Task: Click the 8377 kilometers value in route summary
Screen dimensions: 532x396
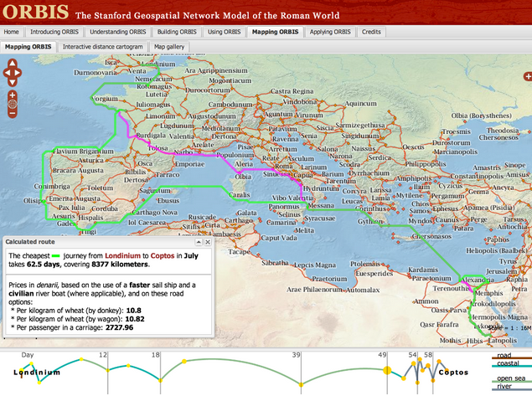Action: click(x=120, y=265)
